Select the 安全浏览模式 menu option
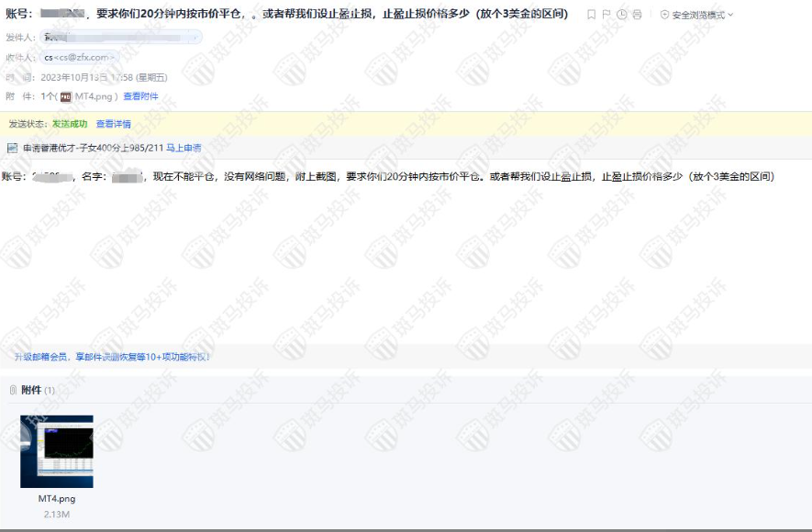This screenshot has width=812, height=532. 697,14
